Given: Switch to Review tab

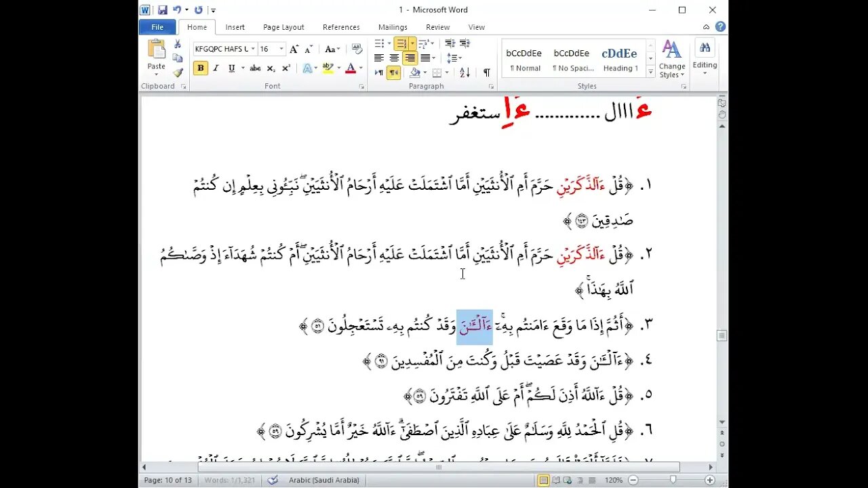Looking at the screenshot, I should (438, 27).
